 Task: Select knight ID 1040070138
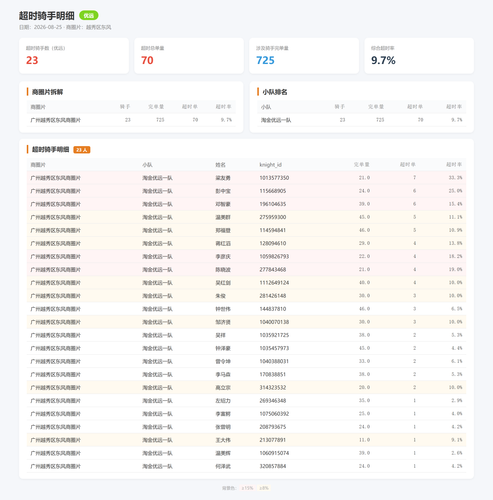click(274, 322)
